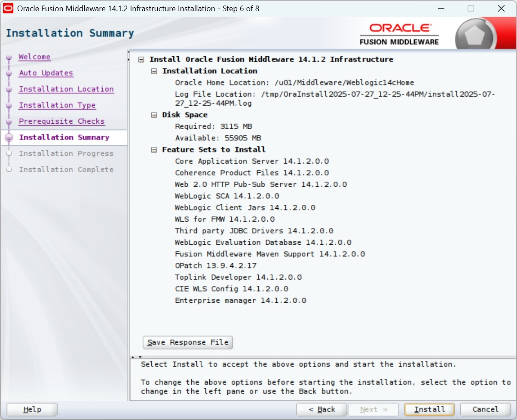Screen dimensions: 517x420
Task: Collapse the Install Oracle Fusion Middleware root node
Action: (x=141, y=60)
